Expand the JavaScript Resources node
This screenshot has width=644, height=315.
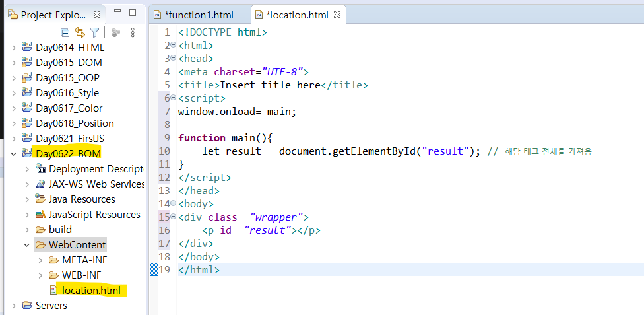[x=27, y=215]
